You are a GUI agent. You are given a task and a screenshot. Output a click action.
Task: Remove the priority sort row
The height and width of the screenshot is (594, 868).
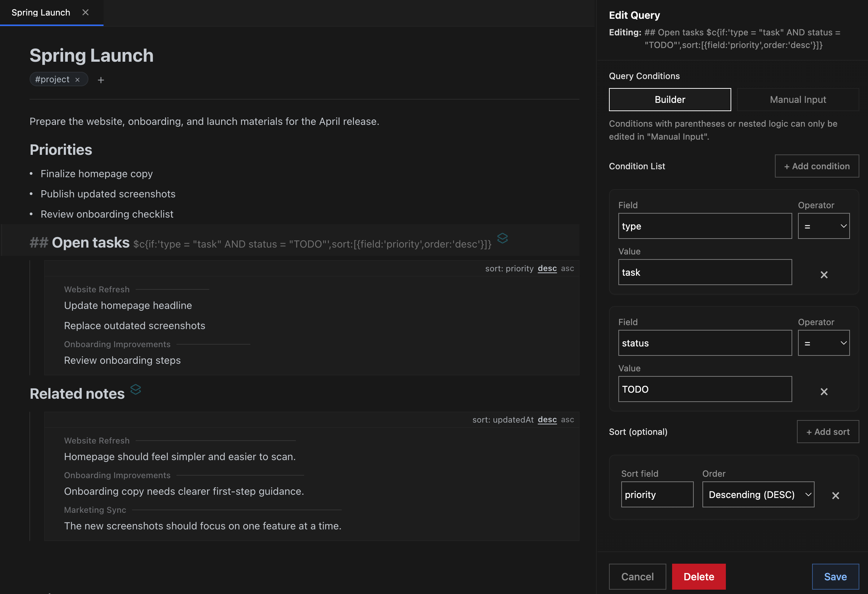tap(836, 496)
